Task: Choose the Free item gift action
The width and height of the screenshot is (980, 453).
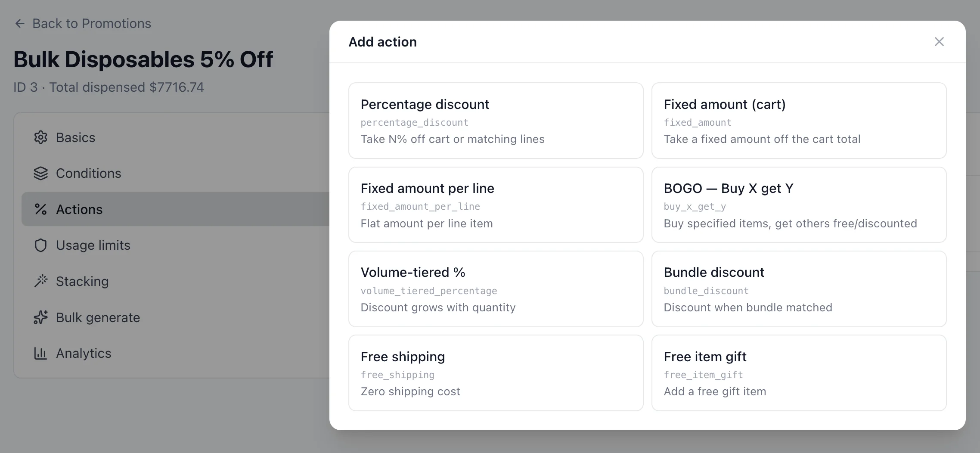Action: [799, 373]
